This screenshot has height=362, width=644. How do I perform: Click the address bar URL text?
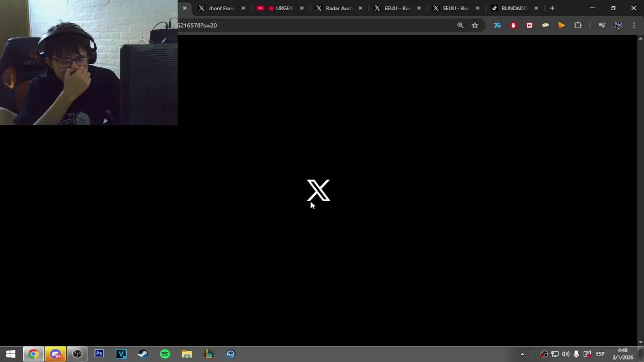point(197,25)
